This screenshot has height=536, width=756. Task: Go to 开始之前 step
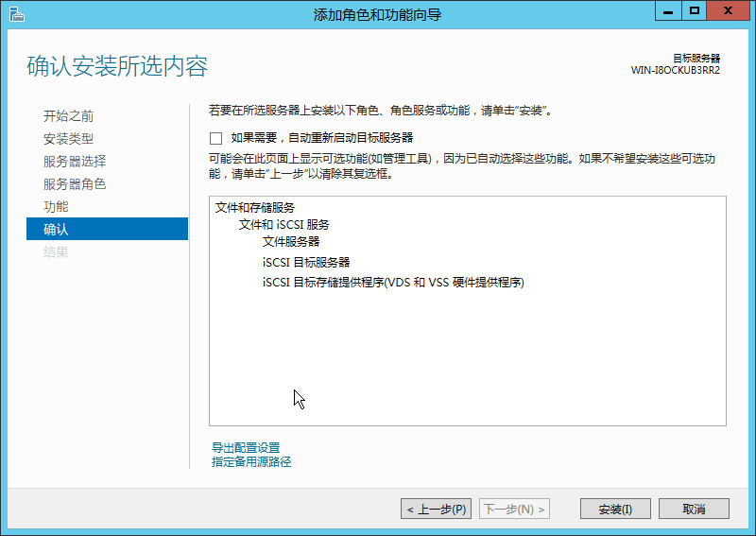(68, 115)
